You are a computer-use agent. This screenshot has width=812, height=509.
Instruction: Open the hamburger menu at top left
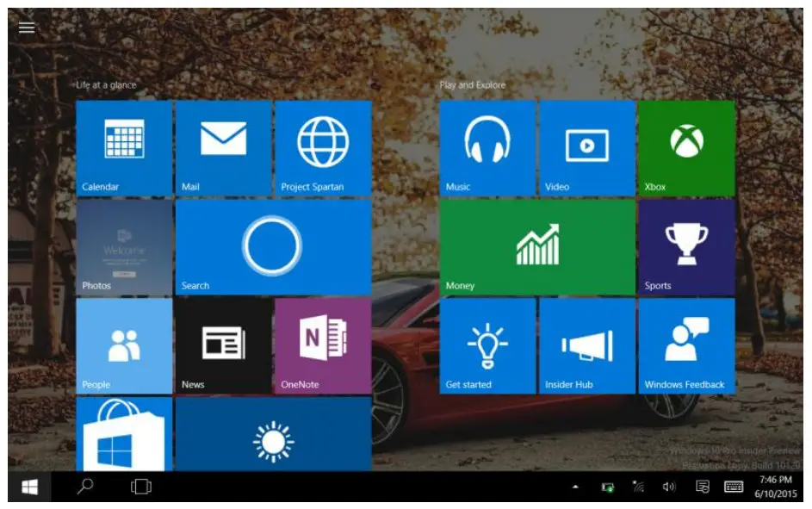click(x=27, y=26)
